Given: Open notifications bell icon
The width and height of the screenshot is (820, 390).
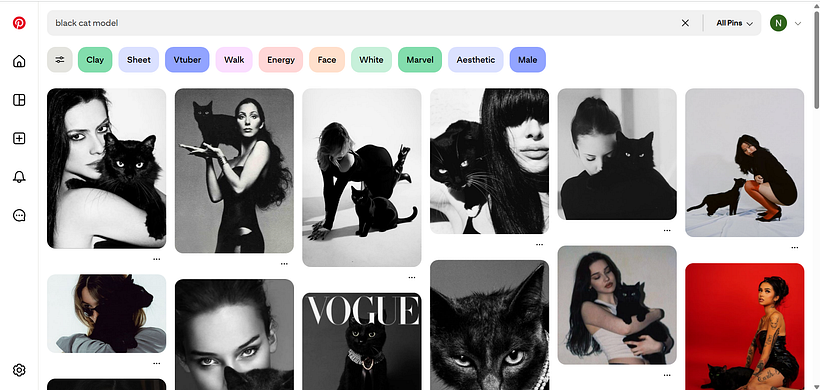Looking at the screenshot, I should point(19,177).
